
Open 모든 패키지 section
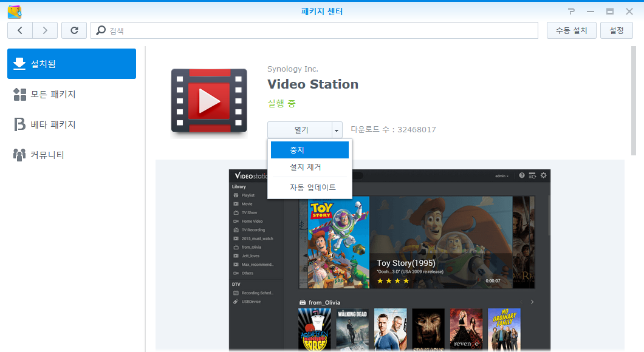tap(72, 94)
